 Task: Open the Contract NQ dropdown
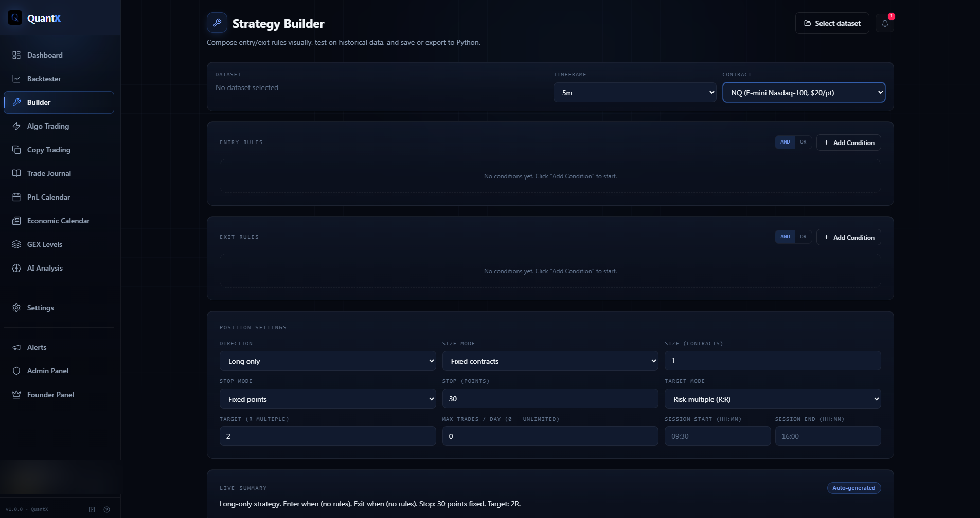[804, 93]
